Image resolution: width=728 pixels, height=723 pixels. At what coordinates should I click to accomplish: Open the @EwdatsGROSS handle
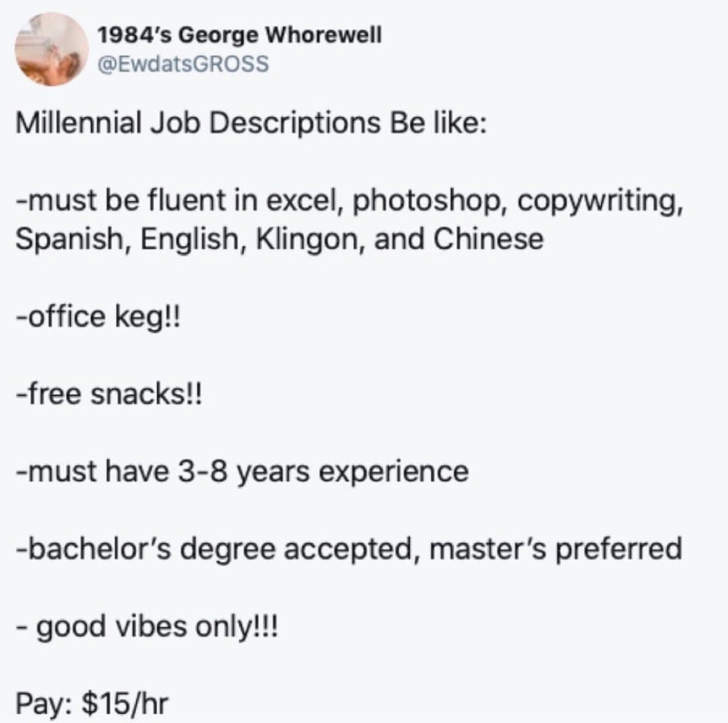(x=183, y=63)
